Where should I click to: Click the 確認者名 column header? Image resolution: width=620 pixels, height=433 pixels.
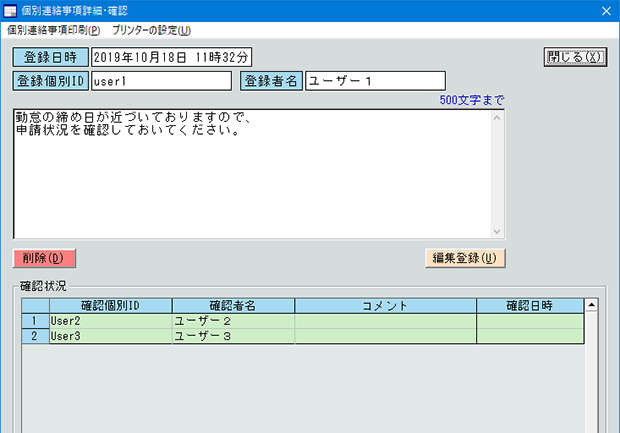[233, 306]
